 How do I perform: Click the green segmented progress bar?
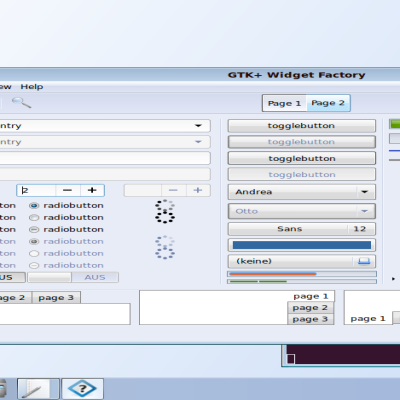(x=302, y=282)
